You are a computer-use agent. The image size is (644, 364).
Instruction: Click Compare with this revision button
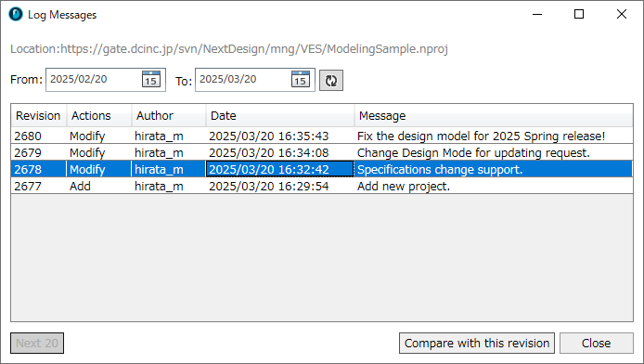477,343
